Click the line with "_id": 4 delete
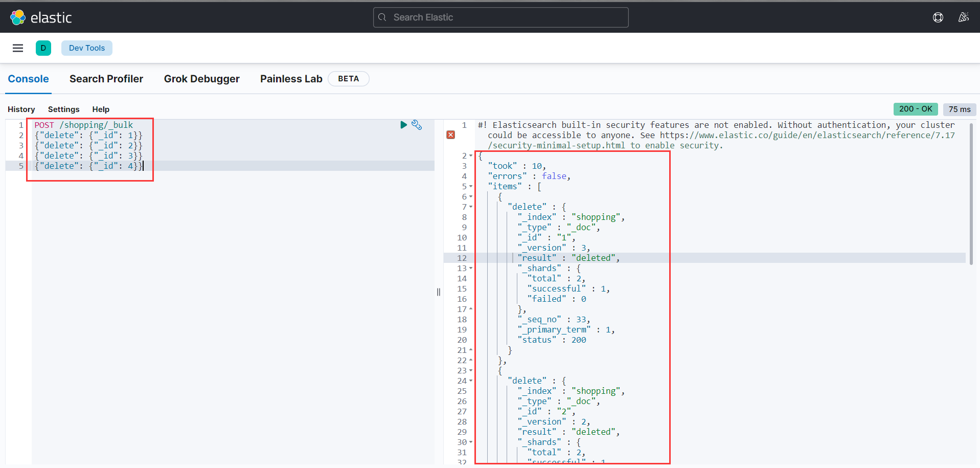The width and height of the screenshot is (980, 468). pyautogui.click(x=88, y=166)
